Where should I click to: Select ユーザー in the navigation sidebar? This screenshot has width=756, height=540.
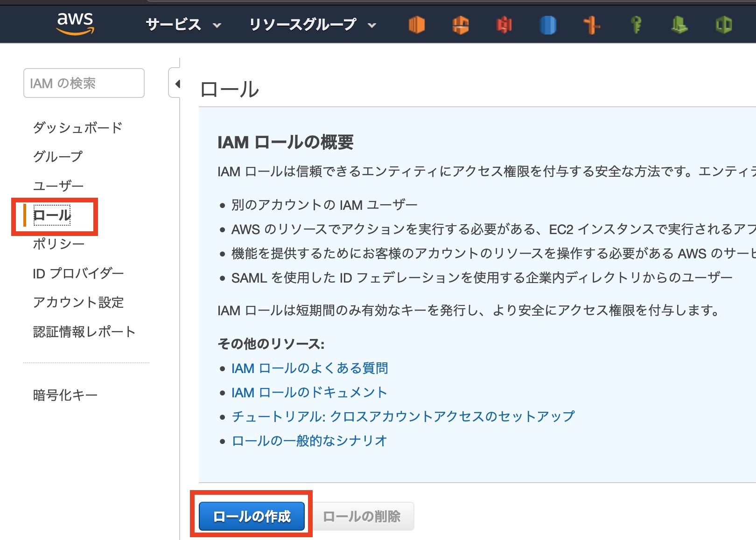58,186
